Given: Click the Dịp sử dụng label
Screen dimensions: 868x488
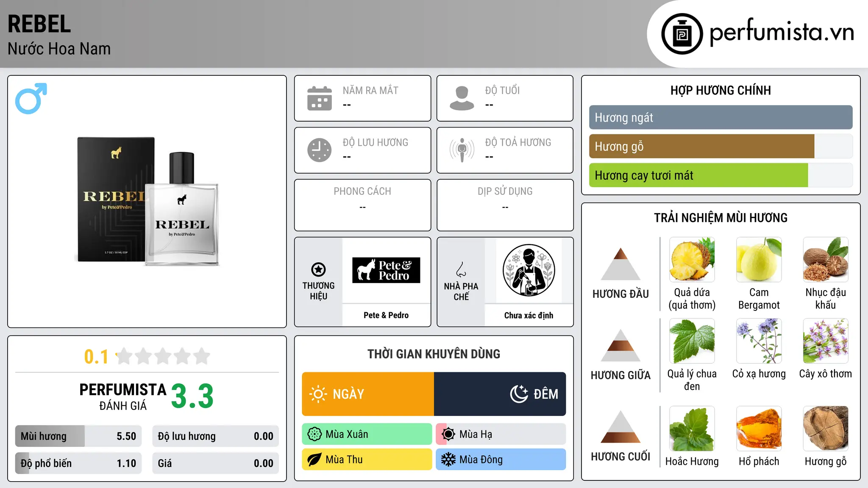Looking at the screenshot, I should [x=505, y=191].
